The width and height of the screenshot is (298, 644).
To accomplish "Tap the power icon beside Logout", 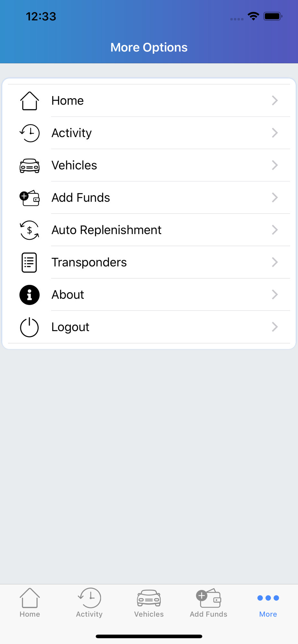I will 29,327.
